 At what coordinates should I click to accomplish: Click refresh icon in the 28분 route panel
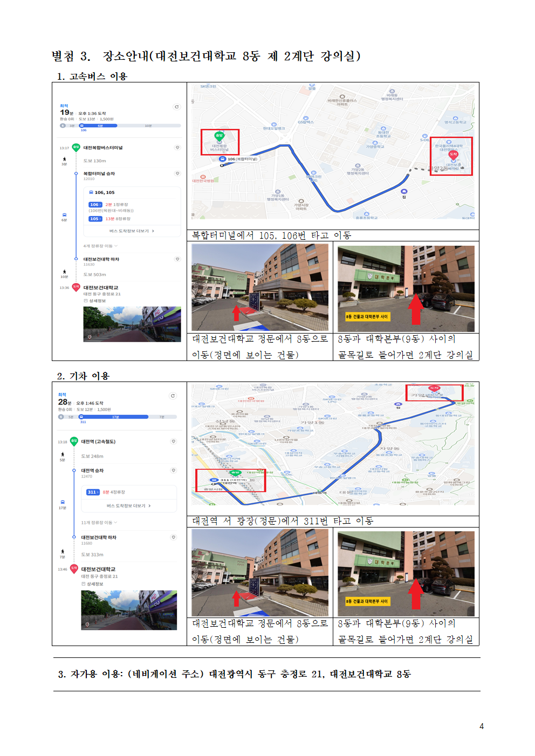(x=173, y=396)
